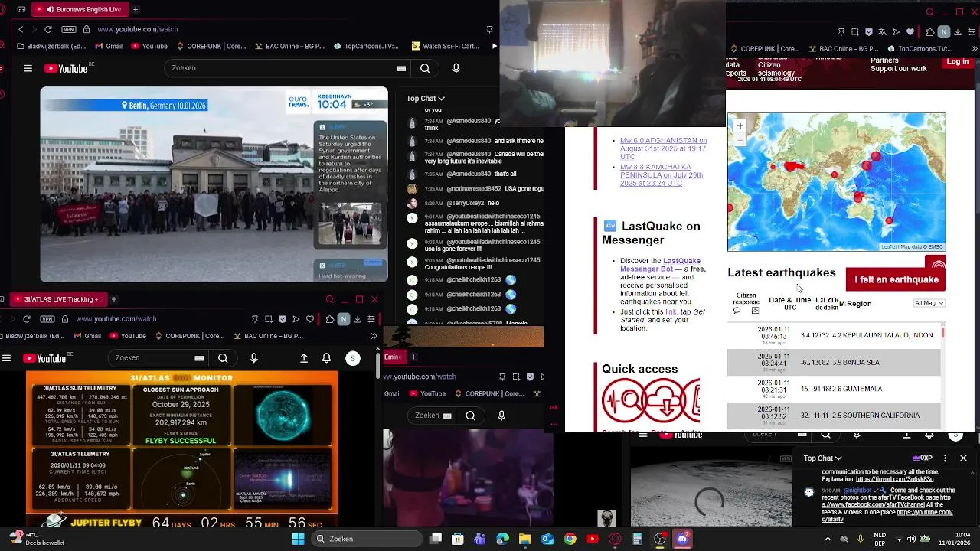Expand Top Chat dropdown in bottom-right chat

(x=823, y=458)
